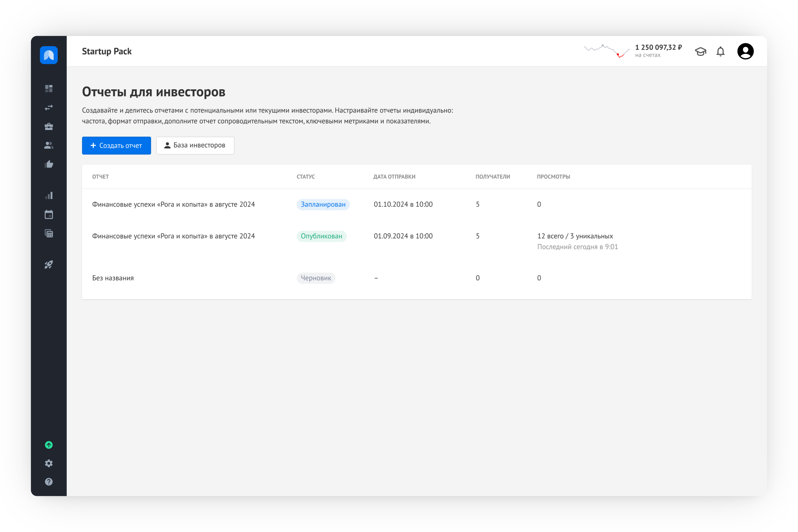Click the Черновик status badge
This screenshot has height=532, width=798.
pyautogui.click(x=316, y=278)
